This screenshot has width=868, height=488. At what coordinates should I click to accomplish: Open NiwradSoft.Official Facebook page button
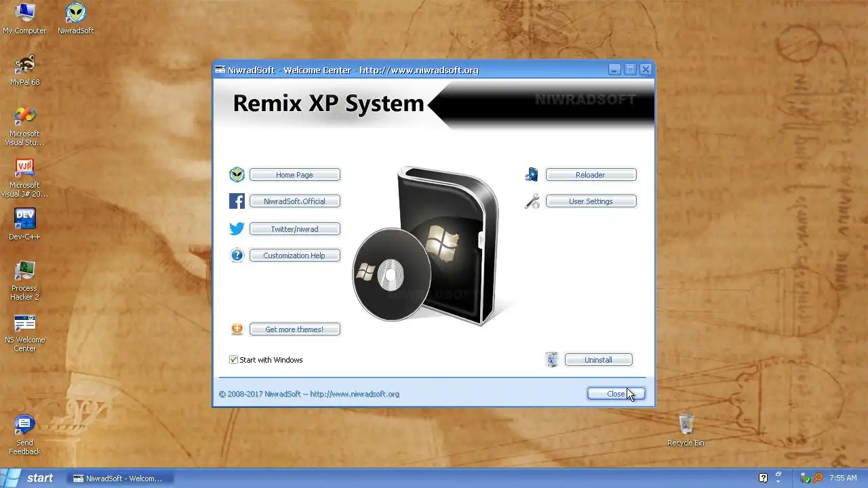[294, 201]
